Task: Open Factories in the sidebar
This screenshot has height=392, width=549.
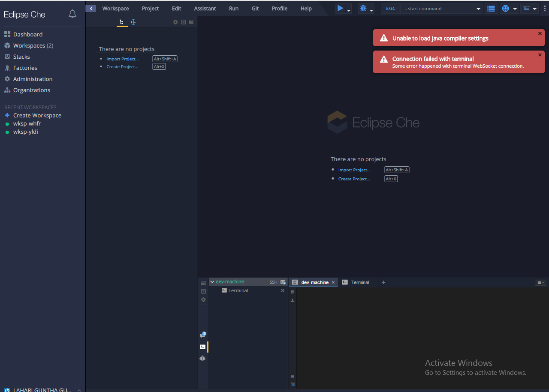Action: (25, 68)
